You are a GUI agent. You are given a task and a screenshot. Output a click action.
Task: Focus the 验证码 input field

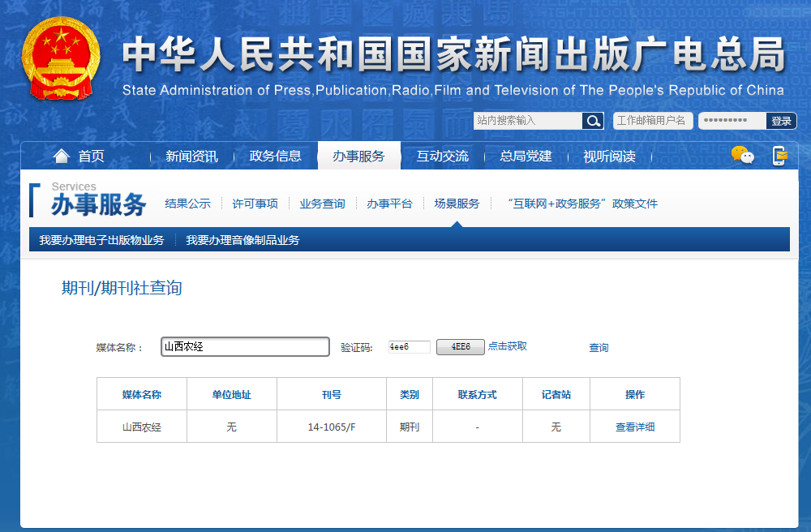pos(409,347)
